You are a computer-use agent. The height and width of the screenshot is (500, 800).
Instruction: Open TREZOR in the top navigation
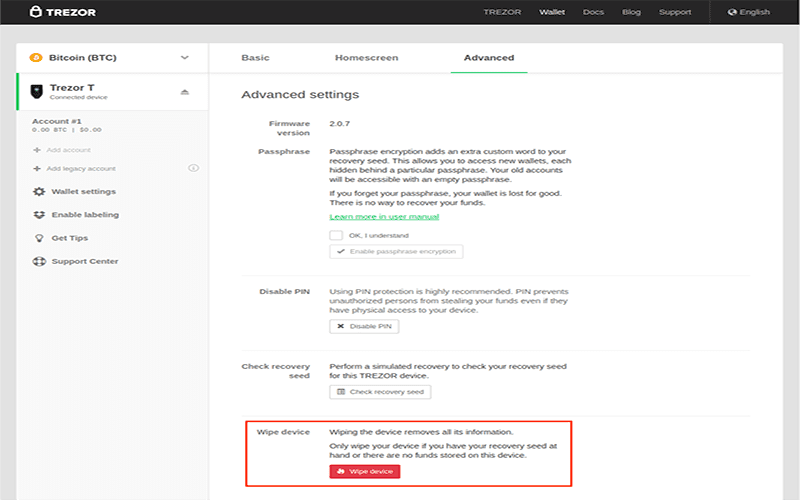pos(503,12)
